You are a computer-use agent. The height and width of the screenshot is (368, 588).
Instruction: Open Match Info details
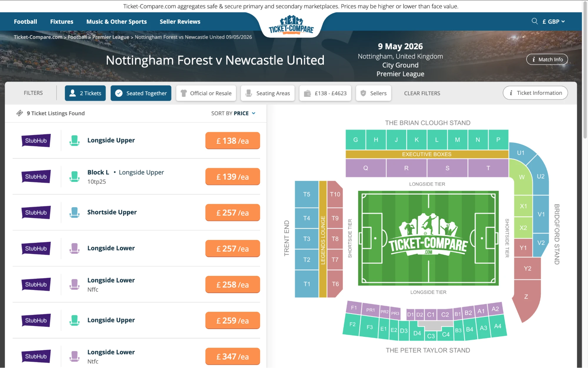tap(547, 59)
